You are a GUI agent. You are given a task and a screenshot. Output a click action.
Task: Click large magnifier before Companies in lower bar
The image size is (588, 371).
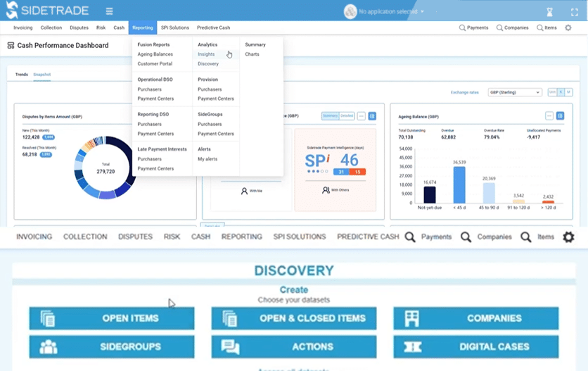[x=466, y=237]
